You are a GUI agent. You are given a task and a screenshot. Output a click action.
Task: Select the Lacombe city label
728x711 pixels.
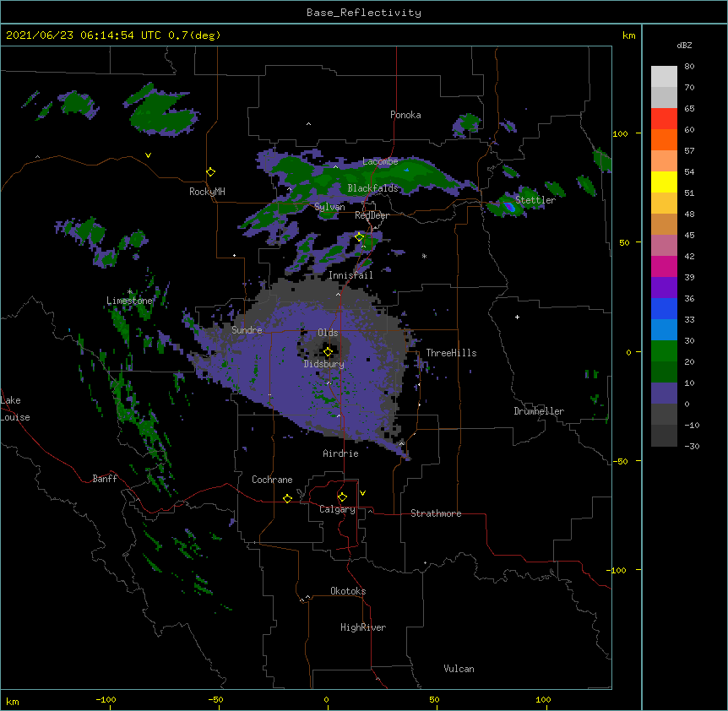point(380,161)
